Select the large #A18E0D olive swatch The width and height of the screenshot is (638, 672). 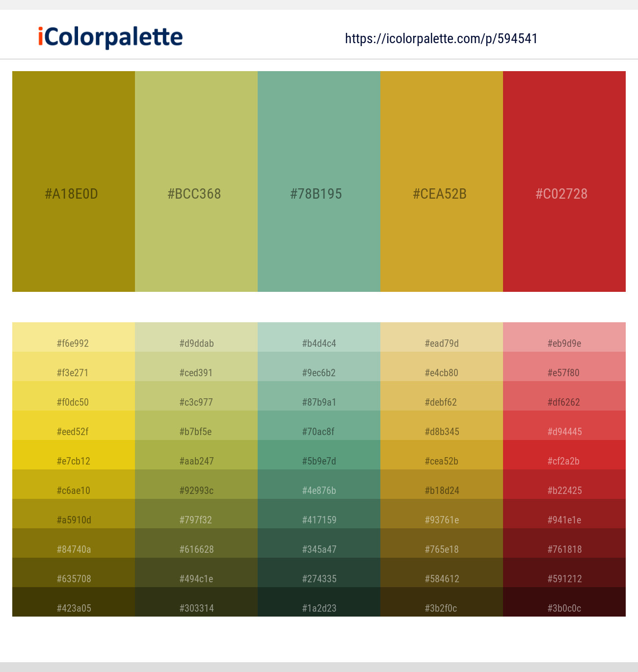(x=74, y=181)
